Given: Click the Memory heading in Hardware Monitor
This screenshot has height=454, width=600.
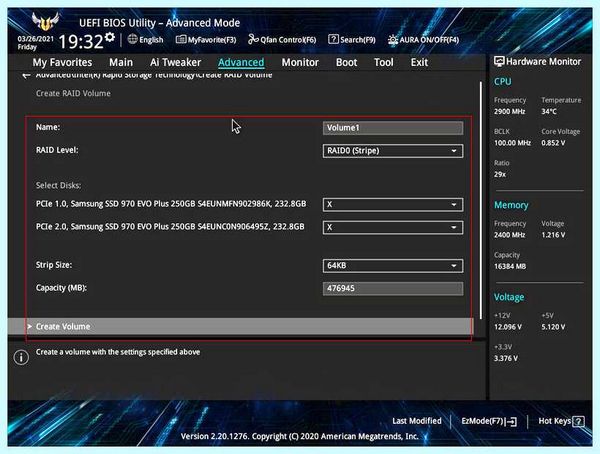Looking at the screenshot, I should (x=511, y=205).
